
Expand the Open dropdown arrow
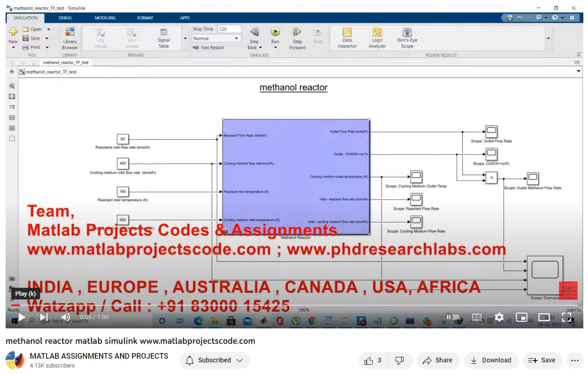[48, 29]
